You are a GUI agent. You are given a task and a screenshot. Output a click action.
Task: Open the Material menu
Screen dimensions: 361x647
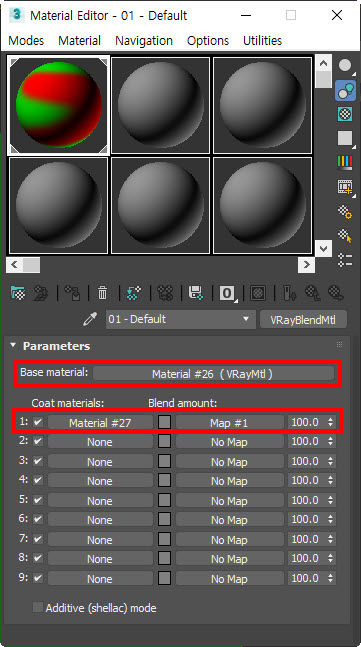pyautogui.click(x=79, y=40)
